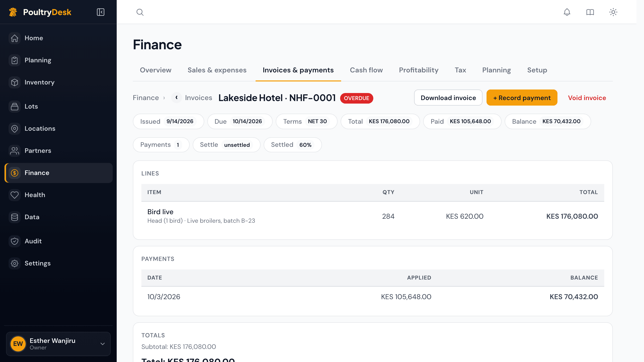Click Void invoice link
The width and height of the screenshot is (644, 362).
[x=587, y=98]
